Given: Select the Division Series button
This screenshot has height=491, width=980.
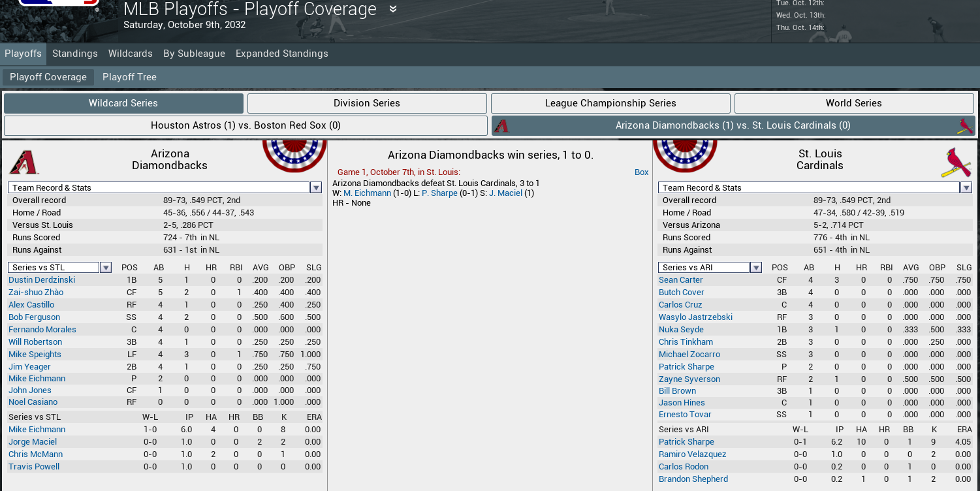Looking at the screenshot, I should tap(367, 103).
